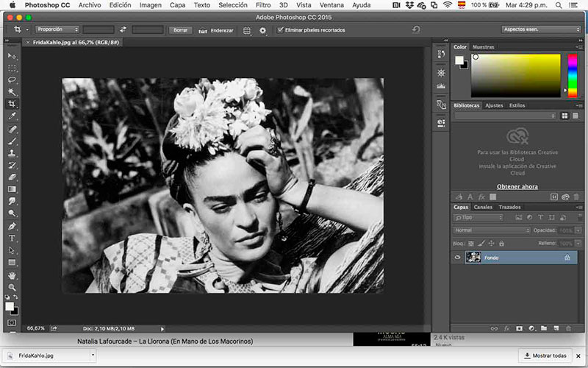Open the Opacidad value dropdown arrow
588x368 pixels.
coord(578,230)
